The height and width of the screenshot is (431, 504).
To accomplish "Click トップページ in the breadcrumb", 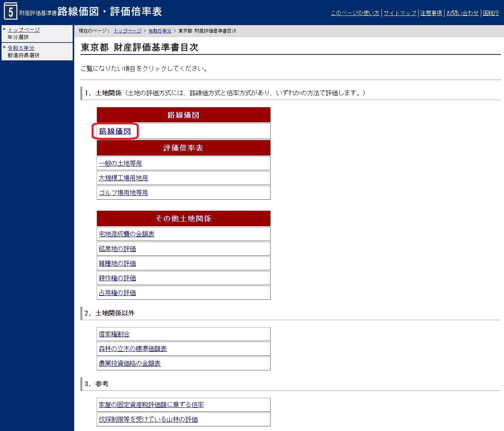I will pyautogui.click(x=128, y=31).
